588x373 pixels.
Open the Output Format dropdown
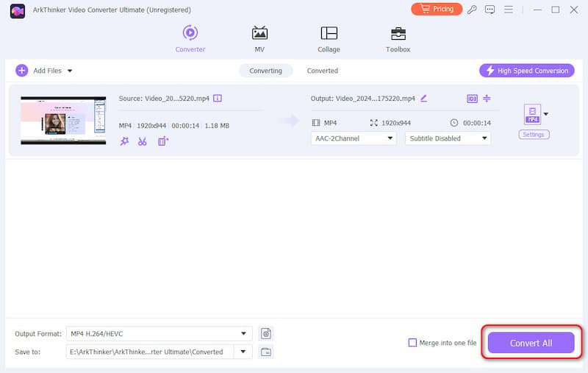point(159,333)
